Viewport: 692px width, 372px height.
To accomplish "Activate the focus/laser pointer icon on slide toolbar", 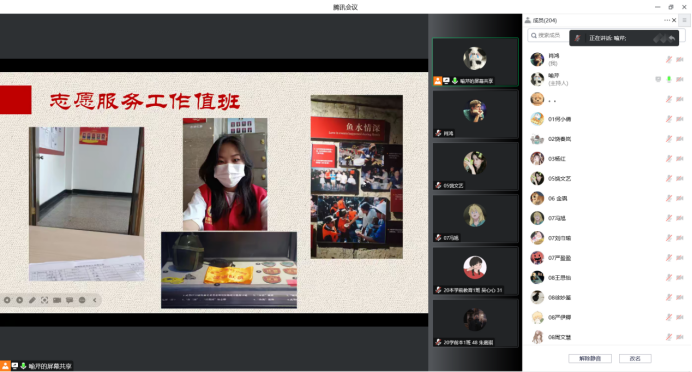I will click(x=45, y=300).
